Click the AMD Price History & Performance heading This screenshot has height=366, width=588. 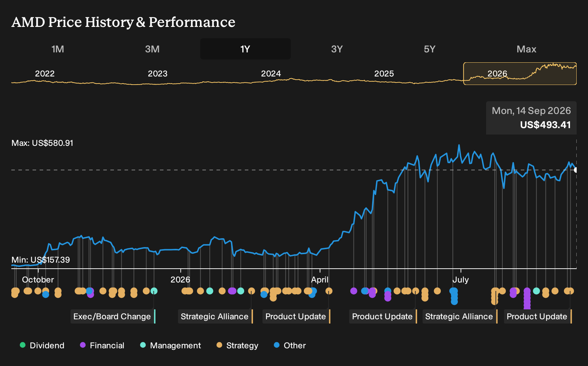(x=123, y=22)
